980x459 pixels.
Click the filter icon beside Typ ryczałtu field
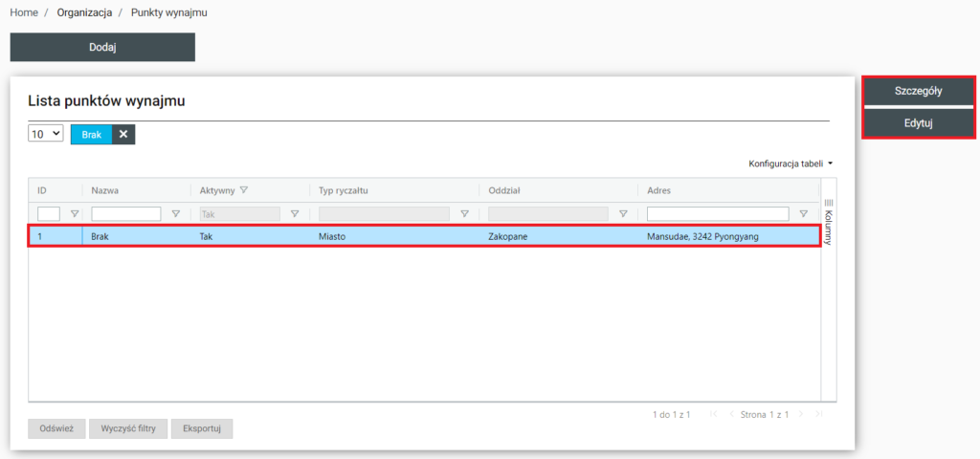coord(464,214)
